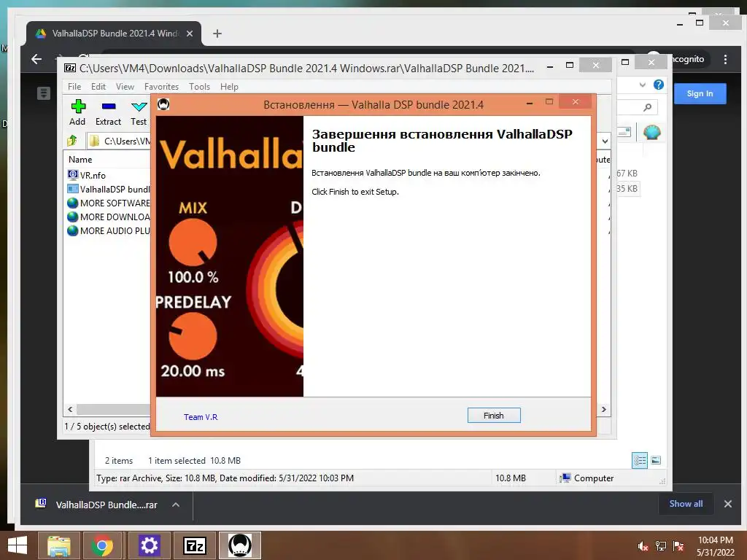This screenshot has width=747, height=560.
Task: Open 7-Zip from the taskbar
Action: [195, 545]
